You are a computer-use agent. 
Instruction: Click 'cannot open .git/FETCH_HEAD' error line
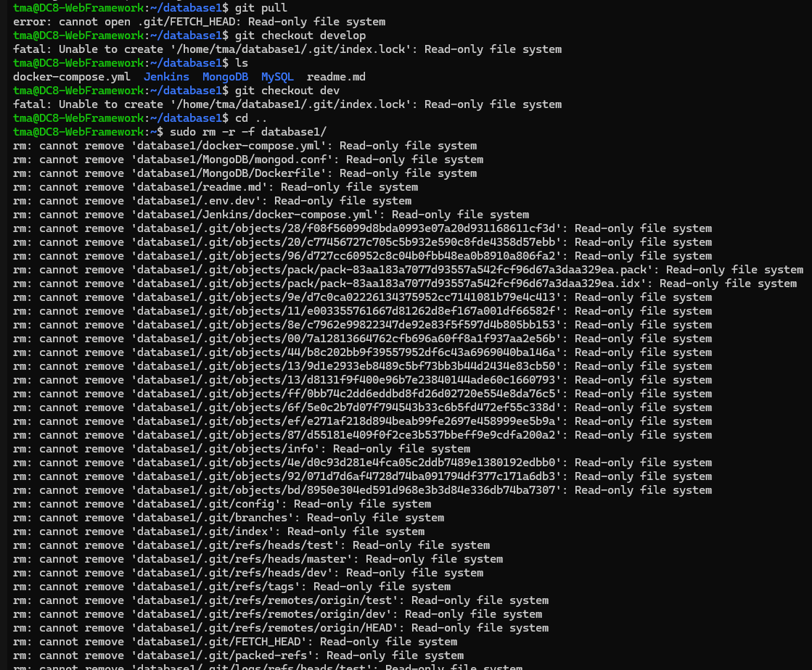point(200,22)
